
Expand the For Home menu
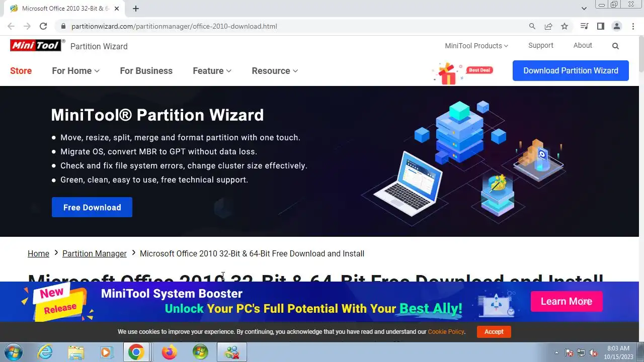tap(75, 71)
